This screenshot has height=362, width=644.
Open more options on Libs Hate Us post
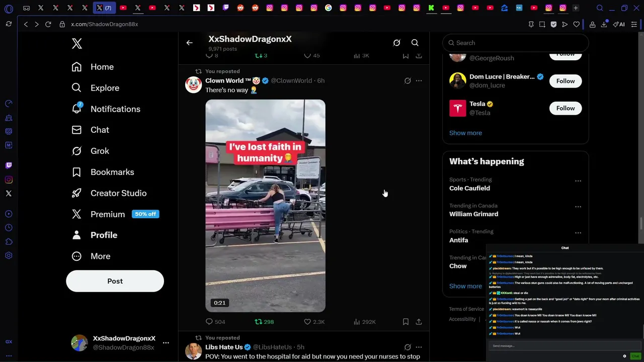point(419,347)
